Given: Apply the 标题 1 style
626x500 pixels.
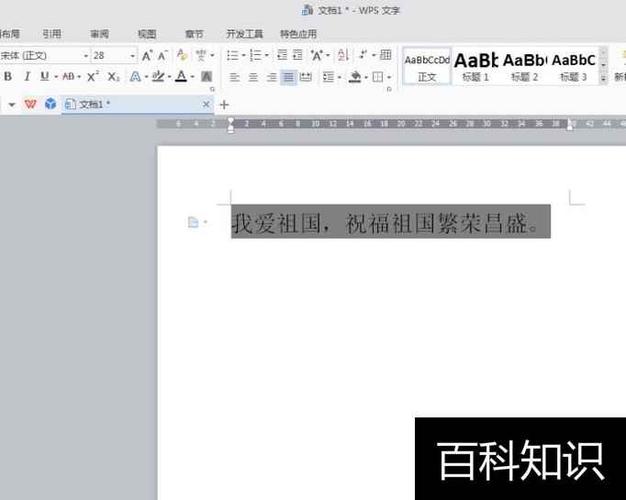Looking at the screenshot, I should [x=475, y=67].
